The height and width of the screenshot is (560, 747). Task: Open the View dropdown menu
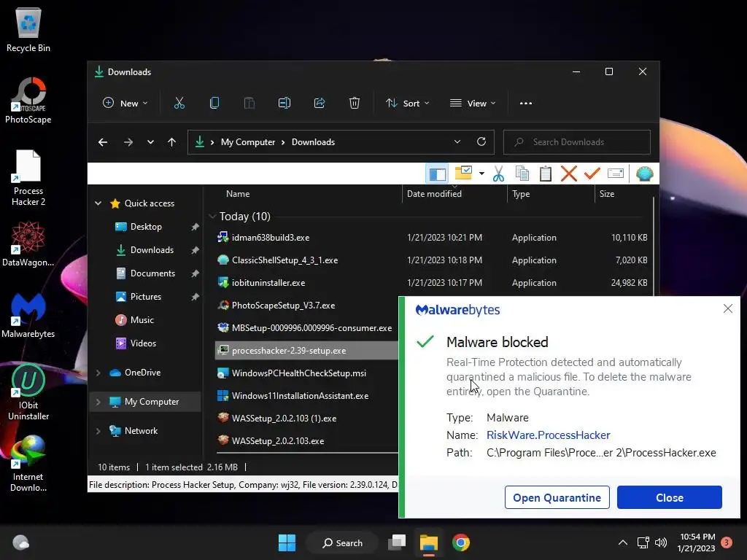[x=473, y=104]
